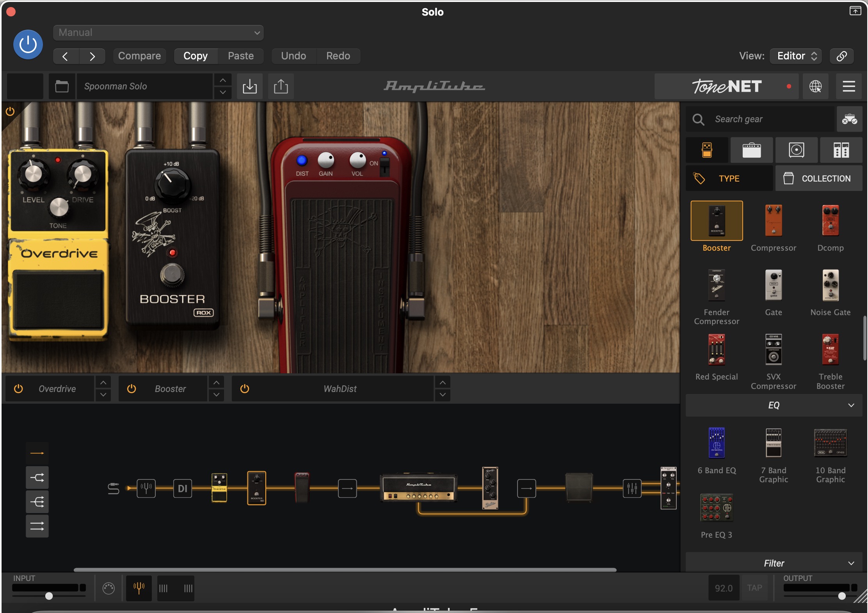868x613 pixels.
Task: Click down arrow of Booster slot
Action: coord(216,395)
